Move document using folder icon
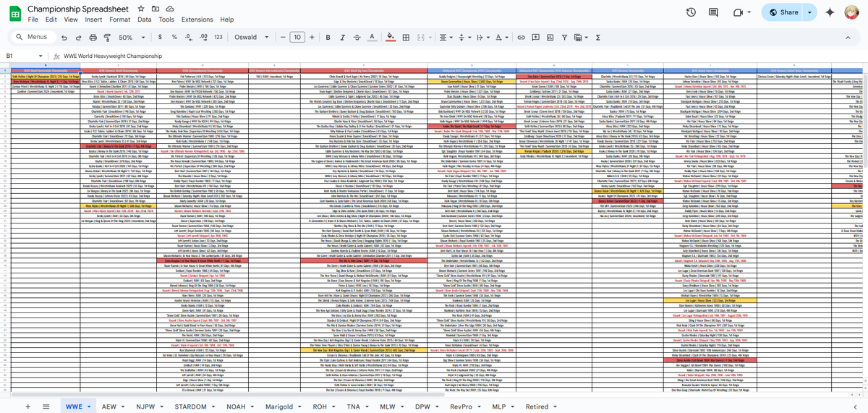The image size is (868, 413). pyautogui.click(x=156, y=9)
